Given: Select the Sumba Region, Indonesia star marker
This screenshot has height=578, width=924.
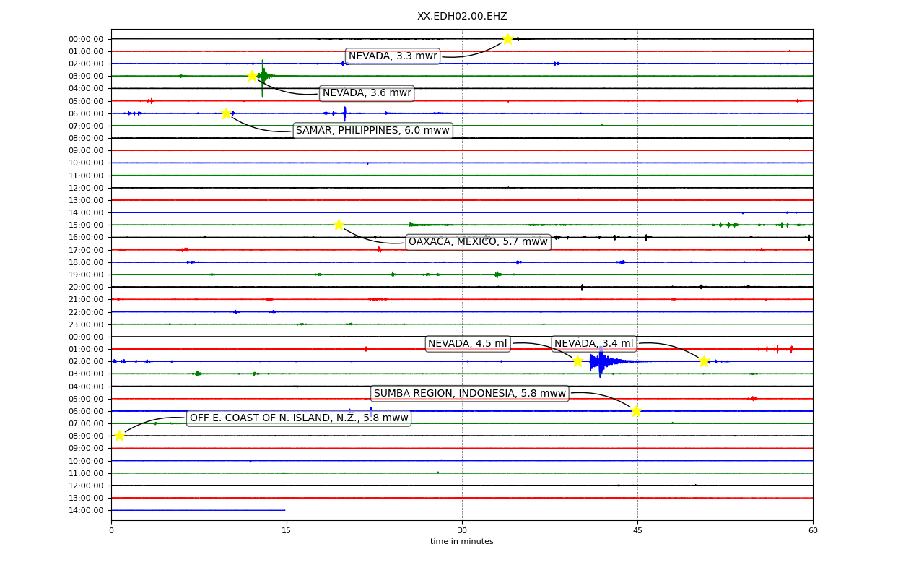Looking at the screenshot, I should tap(636, 411).
